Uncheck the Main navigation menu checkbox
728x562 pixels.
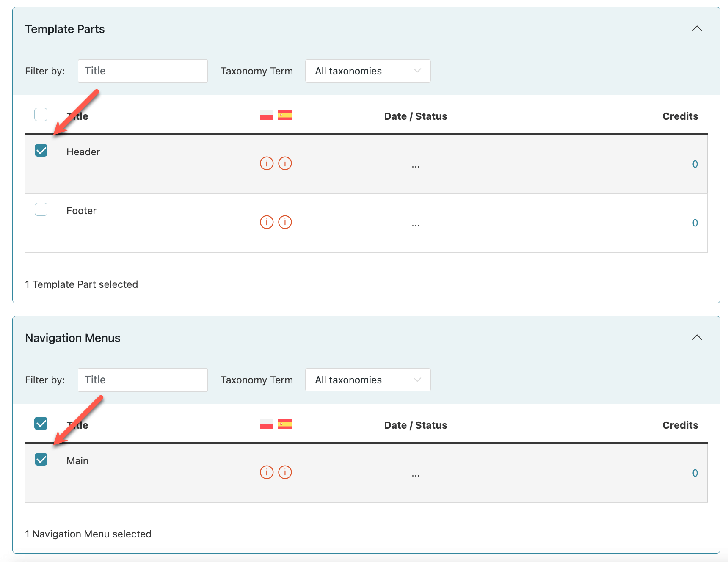pyautogui.click(x=41, y=460)
